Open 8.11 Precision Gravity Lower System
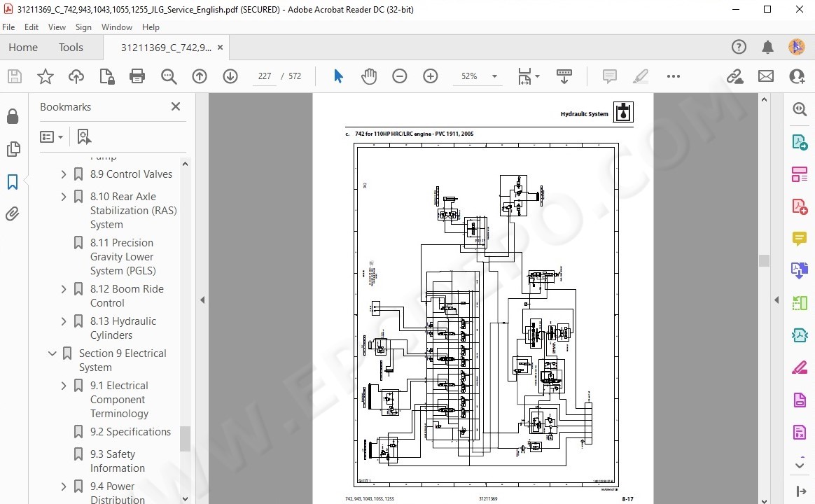The height and width of the screenshot is (504, 815). [123, 257]
